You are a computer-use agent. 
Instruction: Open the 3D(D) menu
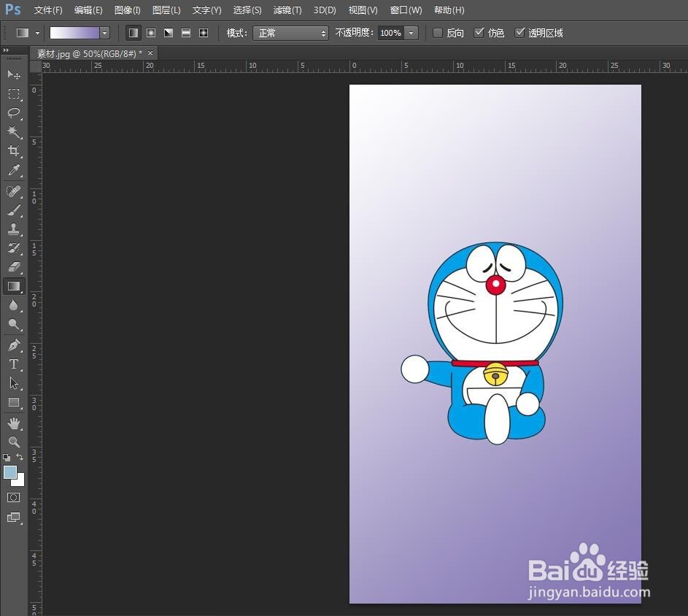tap(325, 10)
